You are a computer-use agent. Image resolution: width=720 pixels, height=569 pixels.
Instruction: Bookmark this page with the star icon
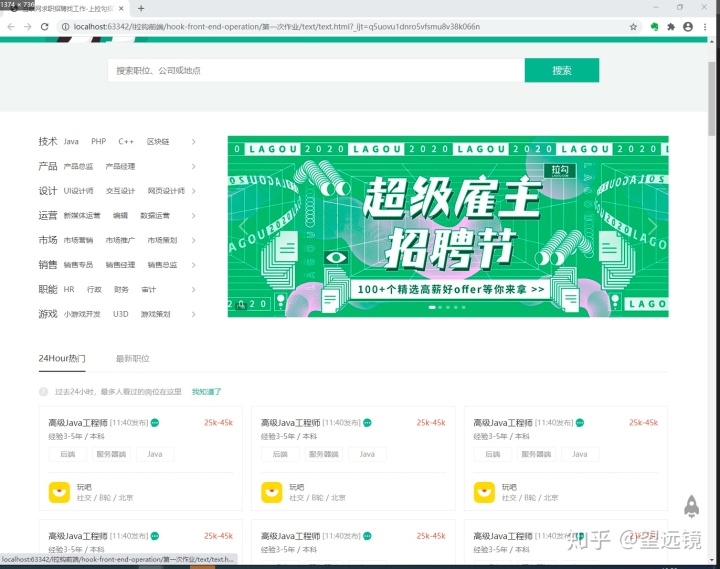click(x=633, y=27)
